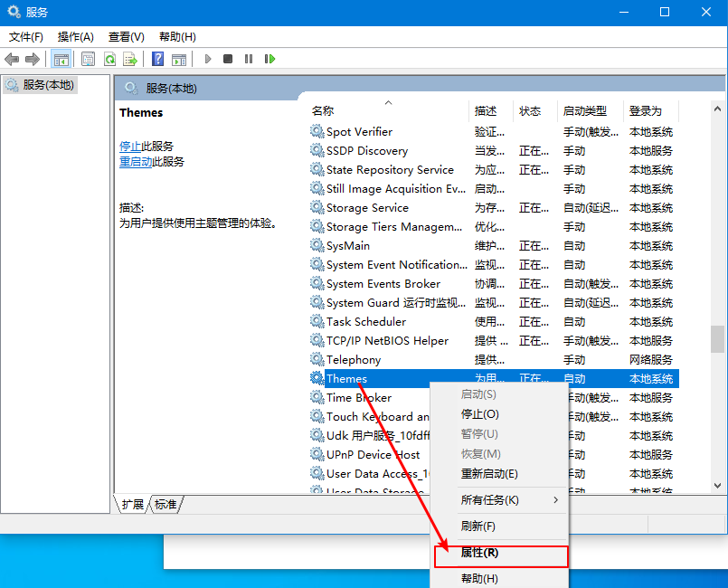Click the Forward arrow toolbar icon
The width and height of the screenshot is (728, 588).
(x=32, y=59)
